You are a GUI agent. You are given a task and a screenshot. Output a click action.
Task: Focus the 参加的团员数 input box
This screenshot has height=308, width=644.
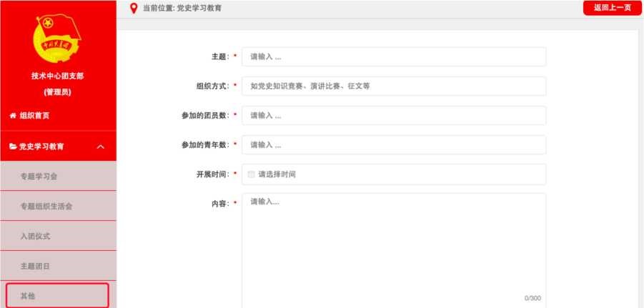394,115
